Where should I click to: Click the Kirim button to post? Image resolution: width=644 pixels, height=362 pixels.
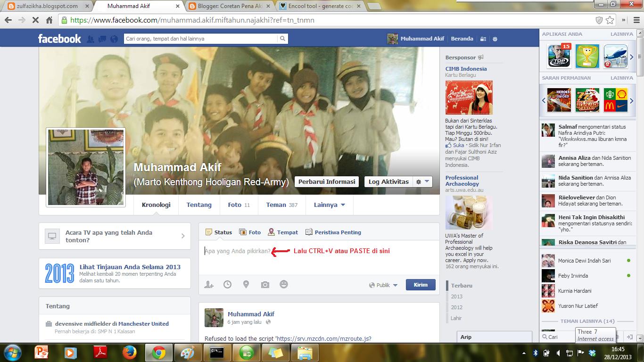coord(420,285)
